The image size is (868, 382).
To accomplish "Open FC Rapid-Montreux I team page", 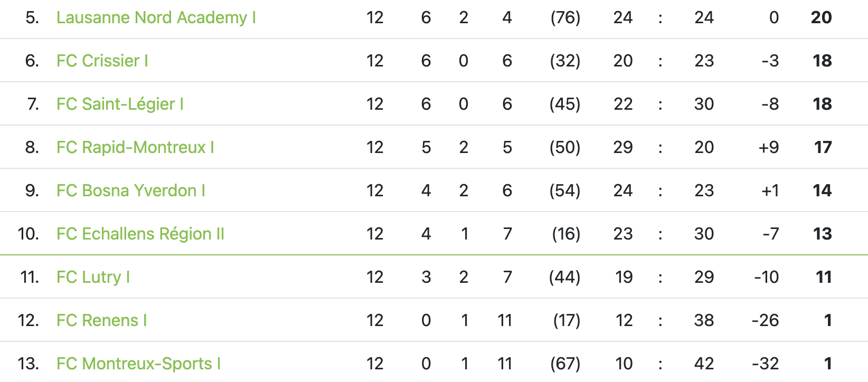I will pos(136,148).
